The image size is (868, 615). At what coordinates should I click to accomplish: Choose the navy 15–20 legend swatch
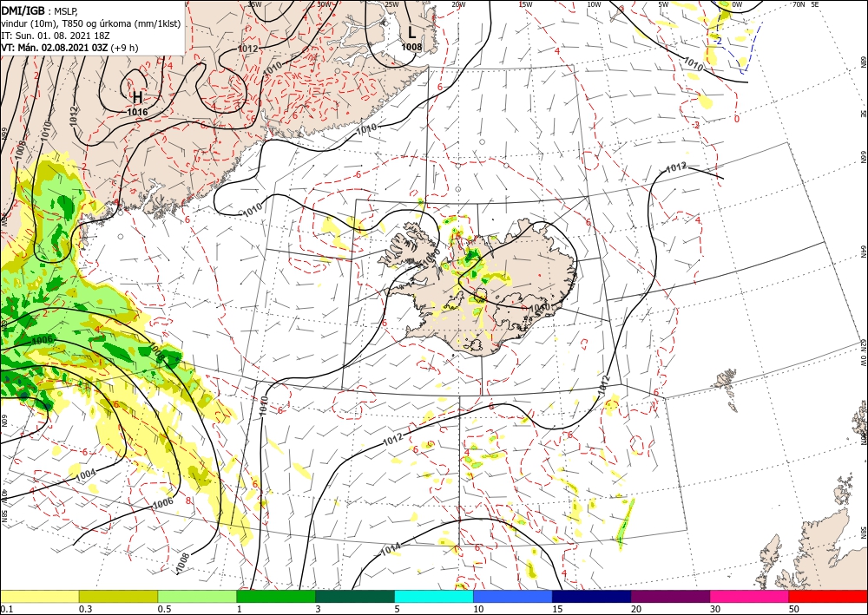click(592, 596)
